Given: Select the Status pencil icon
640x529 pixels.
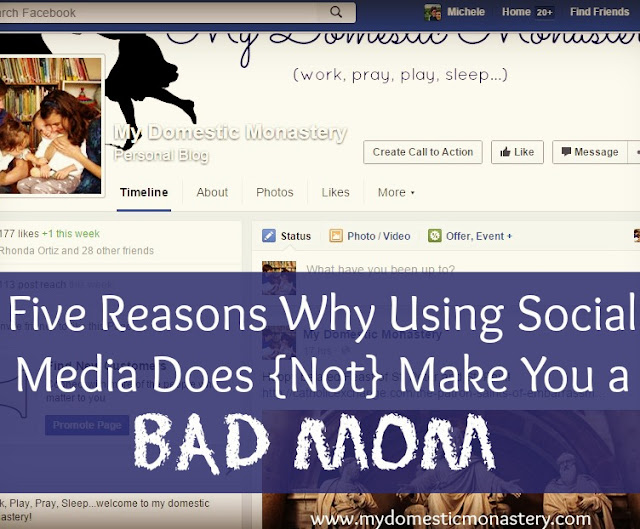Looking at the screenshot, I should [x=269, y=236].
